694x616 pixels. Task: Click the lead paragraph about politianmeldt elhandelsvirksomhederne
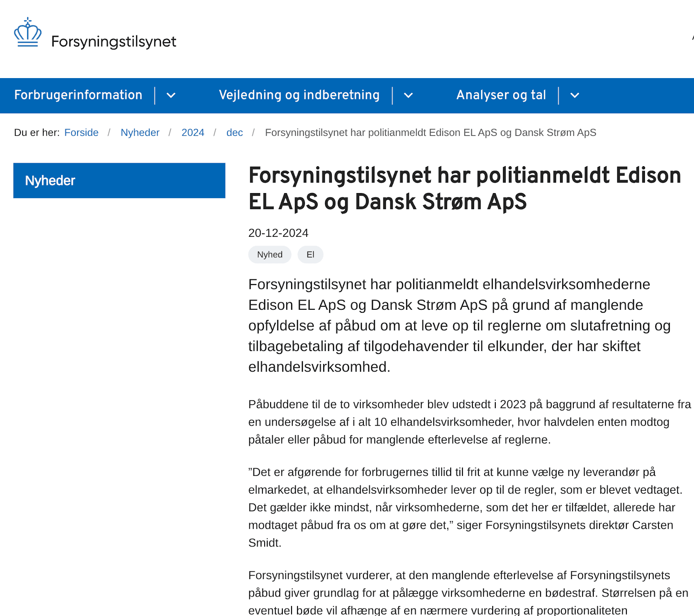click(460, 325)
